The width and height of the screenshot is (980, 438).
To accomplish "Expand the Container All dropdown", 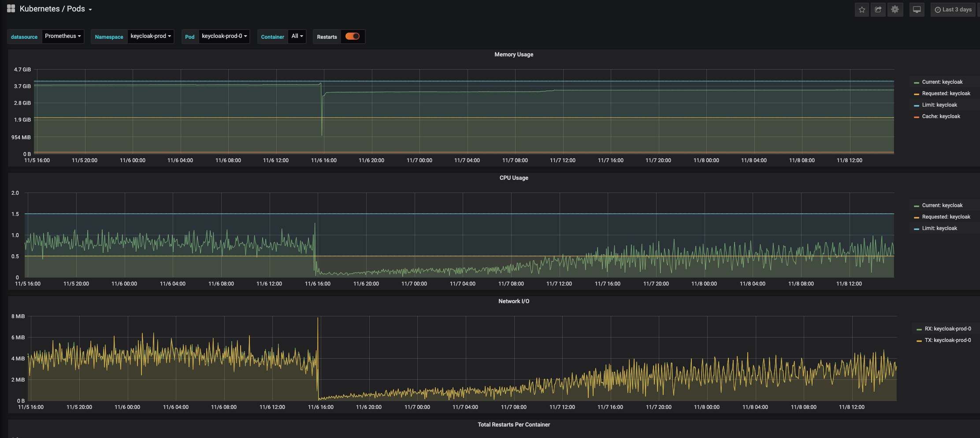I will tap(297, 37).
